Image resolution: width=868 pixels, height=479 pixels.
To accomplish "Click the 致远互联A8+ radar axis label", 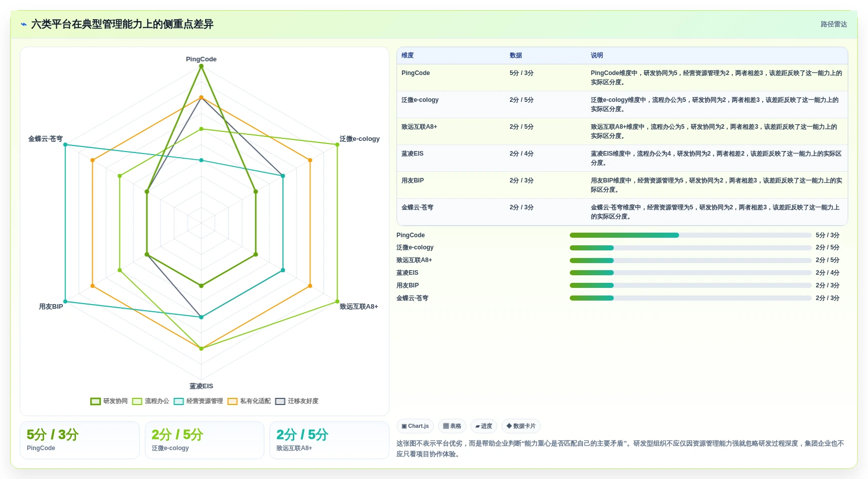I will tap(359, 307).
